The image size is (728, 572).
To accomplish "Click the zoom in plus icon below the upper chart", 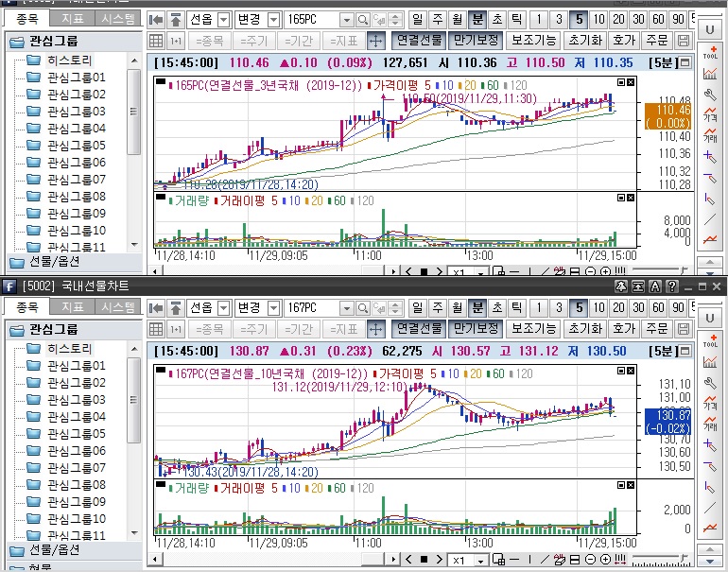I will click(x=604, y=271).
